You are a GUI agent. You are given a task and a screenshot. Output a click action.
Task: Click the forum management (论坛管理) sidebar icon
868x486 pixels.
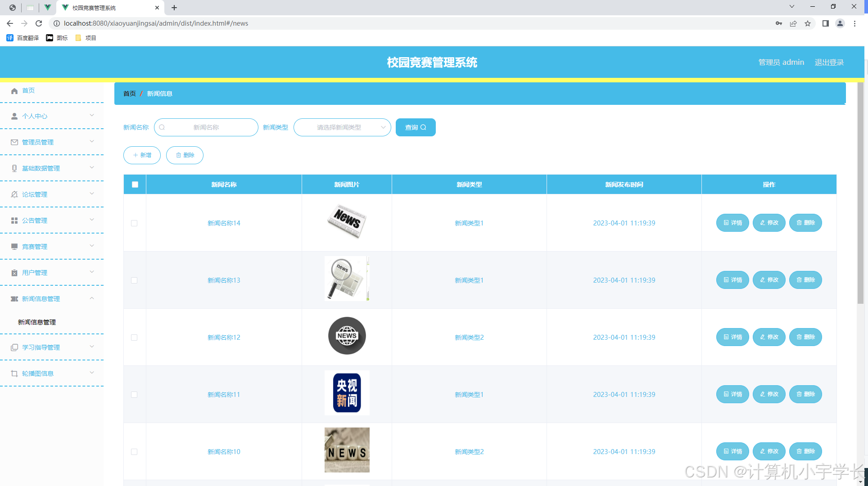[14, 194]
